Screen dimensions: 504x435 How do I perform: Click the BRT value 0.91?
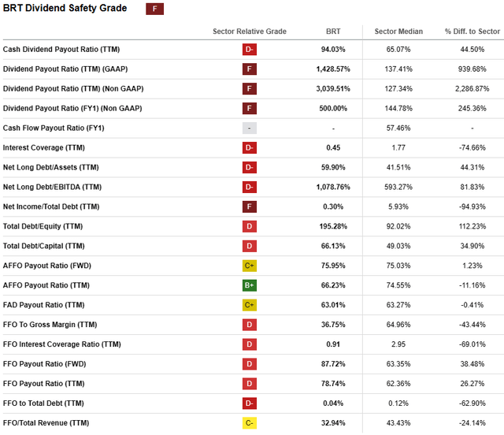333,344
